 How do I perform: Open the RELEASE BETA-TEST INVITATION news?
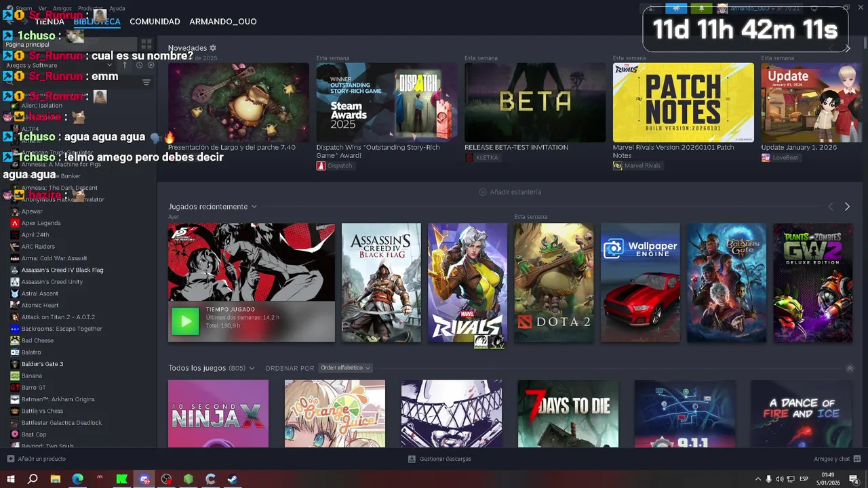(516, 147)
